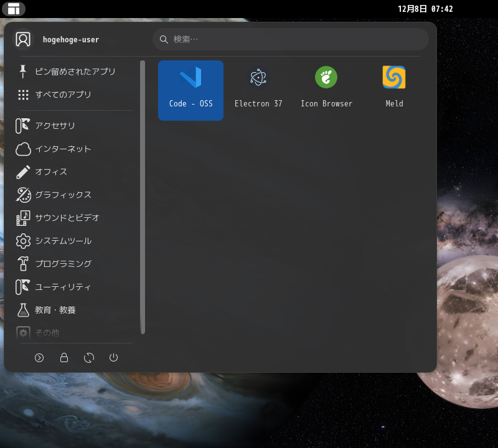498x448 pixels.
Task: Select the アクセサリ category
Action: (56, 126)
